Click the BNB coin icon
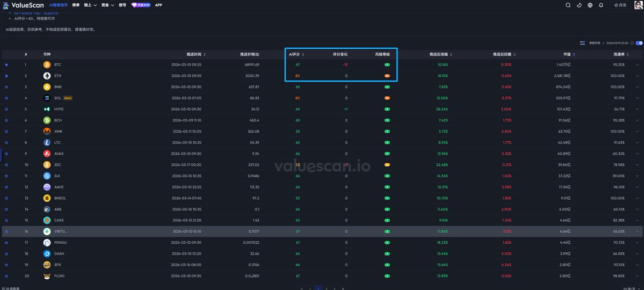This screenshot has height=290, width=644. tap(47, 86)
